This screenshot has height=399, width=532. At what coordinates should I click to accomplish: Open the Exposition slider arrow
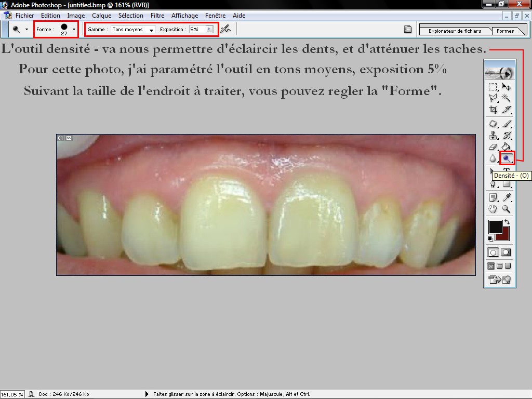click(209, 29)
